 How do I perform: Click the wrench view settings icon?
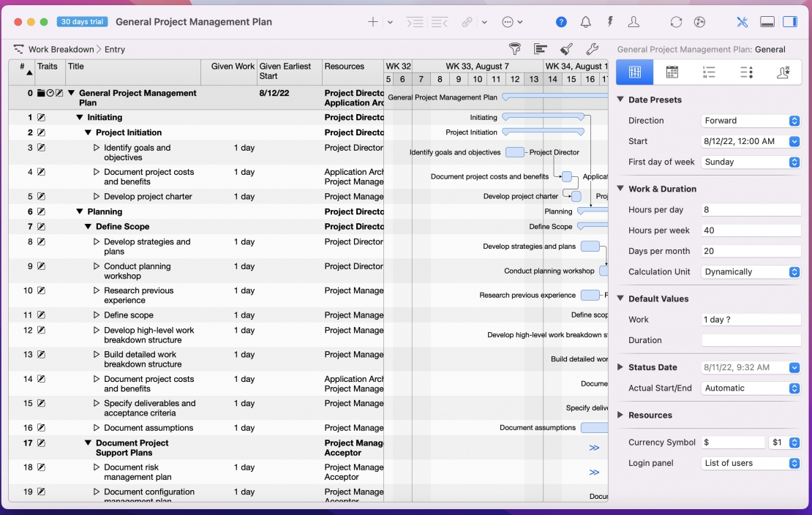[593, 49]
